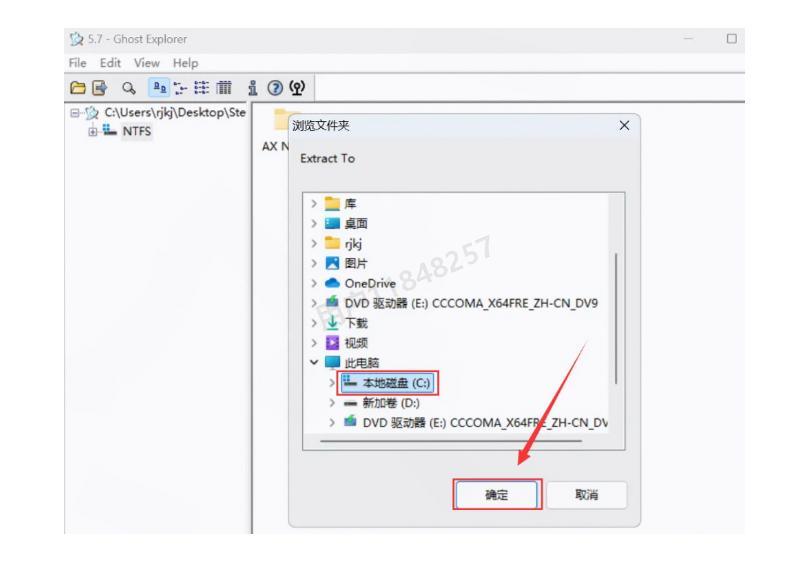This screenshot has width=810, height=563.
Task: Open the Edit menu
Action: 110,63
